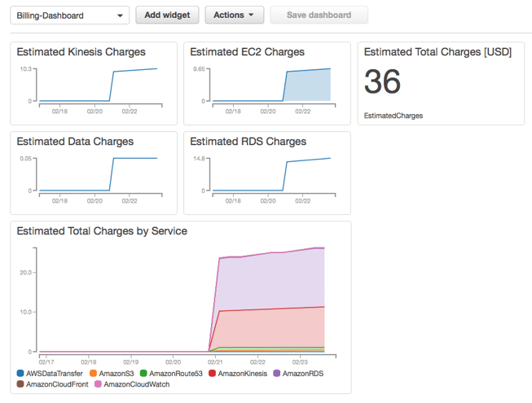Expand the Actions dropdown menu
The height and width of the screenshot is (403, 532).
click(234, 15)
